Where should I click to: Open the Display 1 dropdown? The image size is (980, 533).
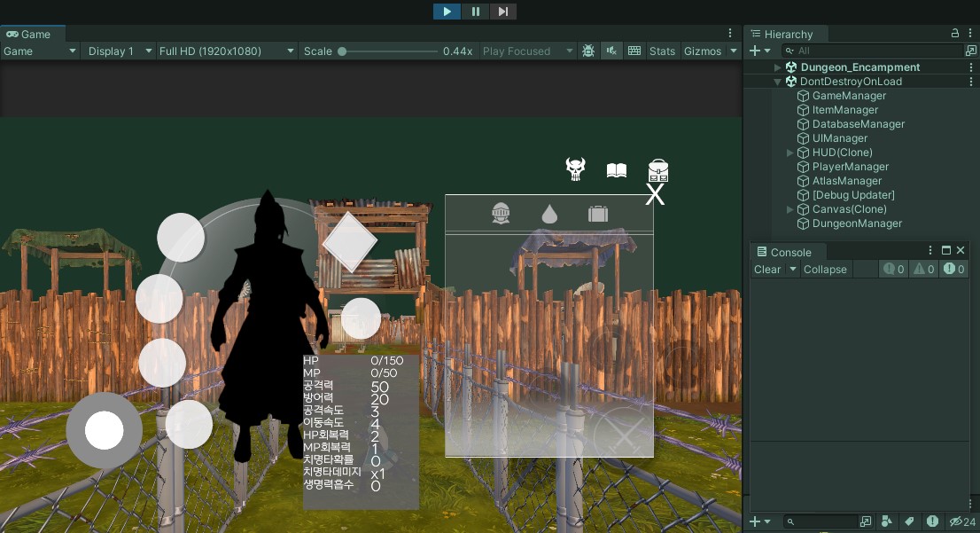(120, 51)
